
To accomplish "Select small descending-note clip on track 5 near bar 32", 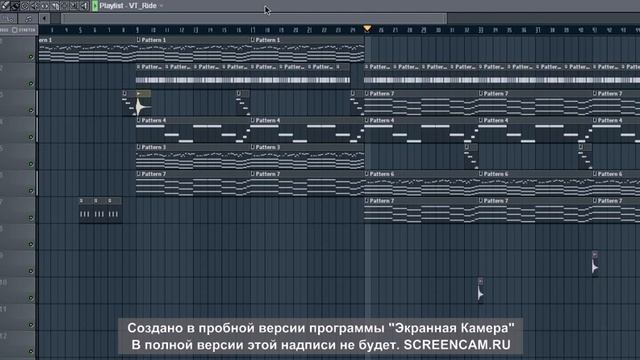I will coord(471,157).
